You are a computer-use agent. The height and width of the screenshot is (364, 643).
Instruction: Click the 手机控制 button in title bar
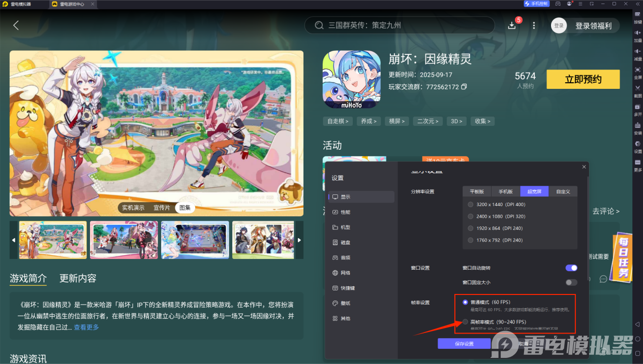pos(536,4)
